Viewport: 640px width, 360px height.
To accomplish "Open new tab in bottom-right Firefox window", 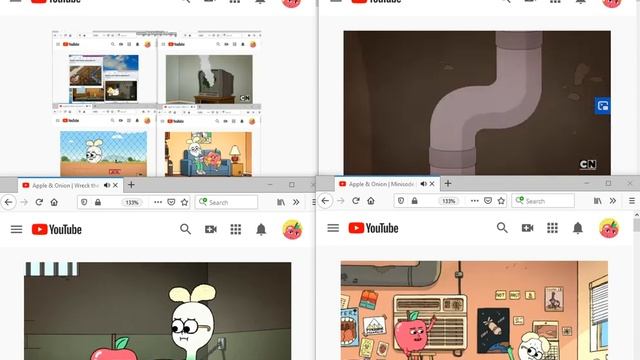I will pyautogui.click(x=448, y=184).
